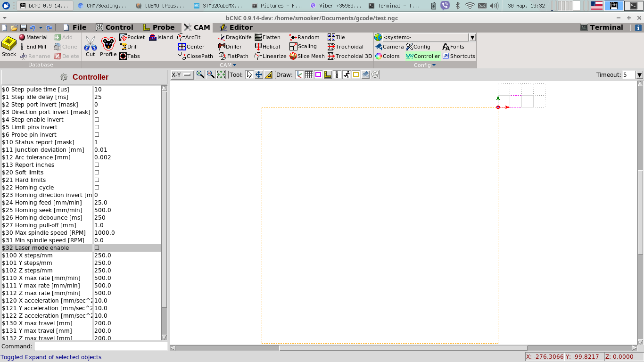Open the Timeout dropdown arrow
644x362 pixels.
tap(639, 75)
